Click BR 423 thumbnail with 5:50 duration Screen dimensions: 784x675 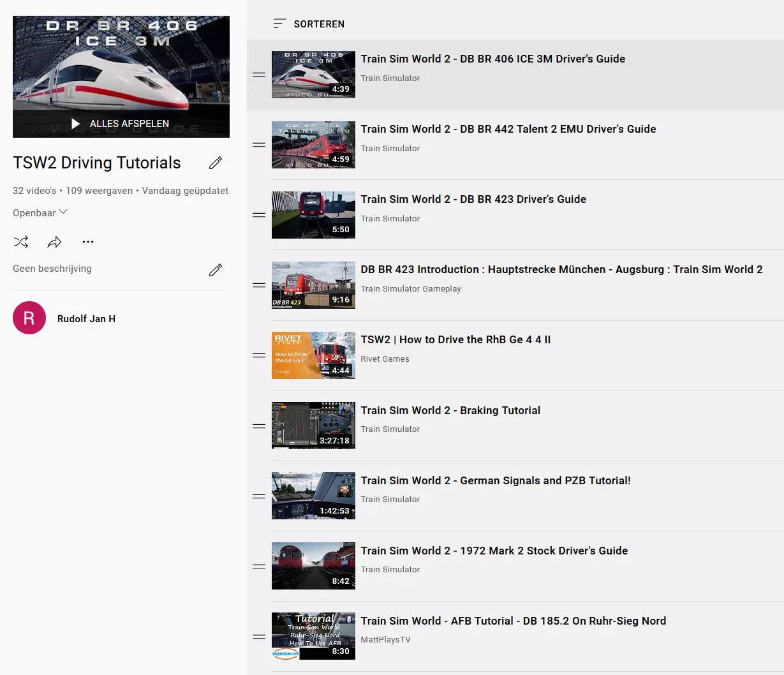[x=313, y=215]
